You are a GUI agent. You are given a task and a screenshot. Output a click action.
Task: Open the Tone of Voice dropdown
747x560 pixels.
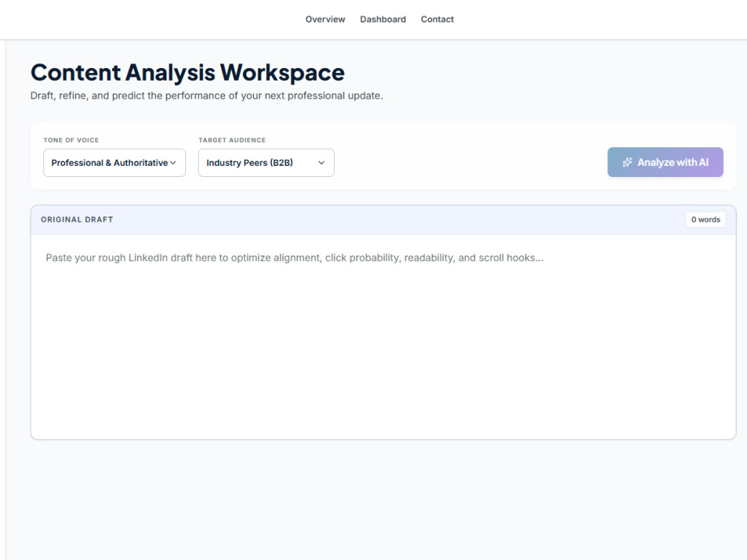click(x=114, y=163)
